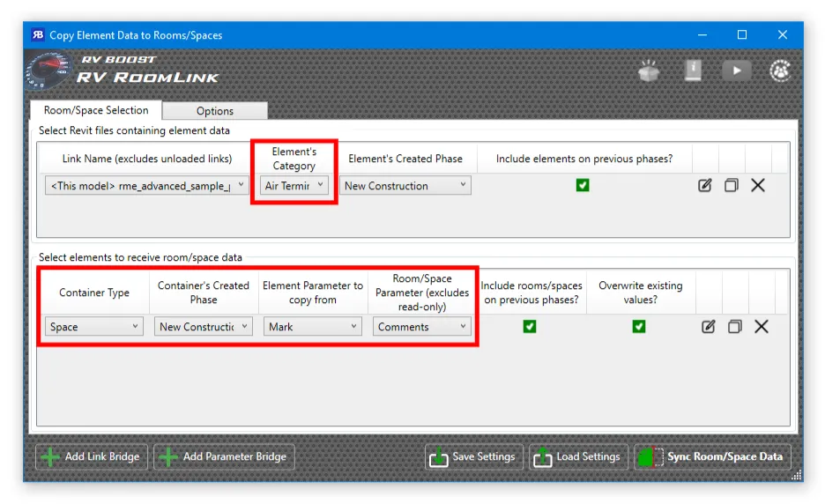Open the info manual book icon
Screen dimensions: 825x504
point(693,70)
